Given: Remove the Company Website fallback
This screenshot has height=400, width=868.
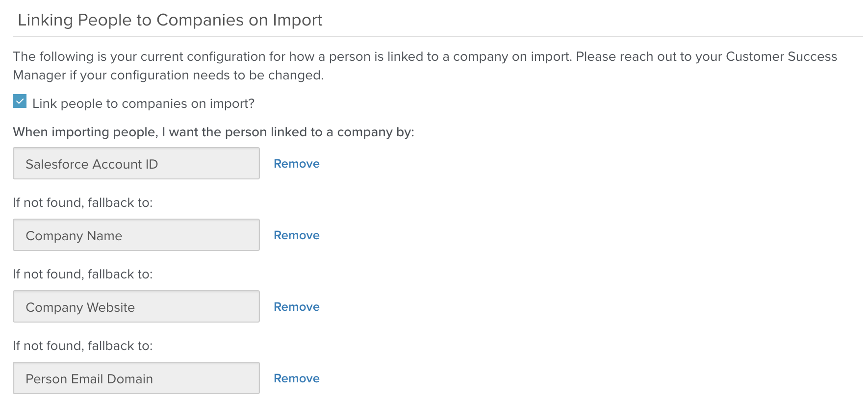Looking at the screenshot, I should [x=296, y=307].
